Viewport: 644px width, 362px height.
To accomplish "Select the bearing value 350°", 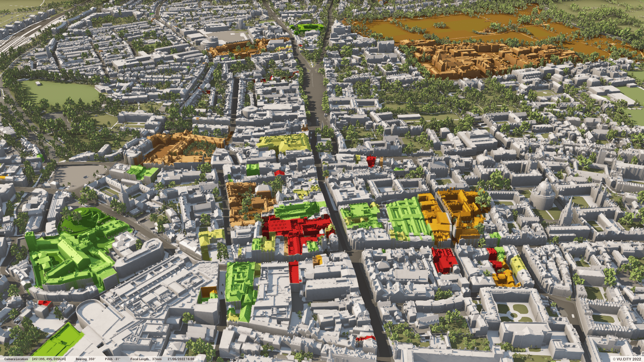I will click(x=92, y=359).
